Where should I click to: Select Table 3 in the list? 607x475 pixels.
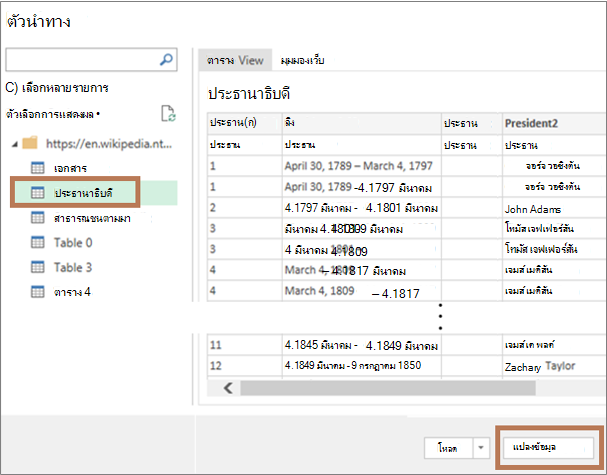click(73, 268)
